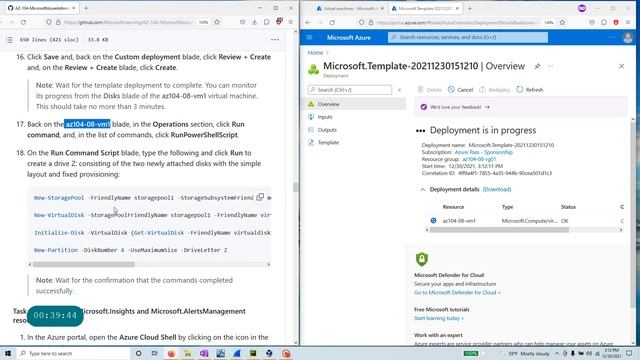Open the shield extension in Azure browser

[x=616, y=22]
